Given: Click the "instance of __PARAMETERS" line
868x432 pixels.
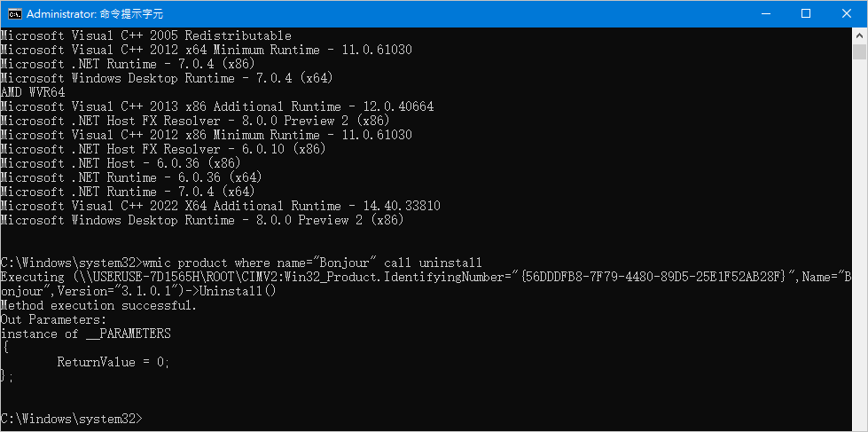Looking at the screenshot, I should click(x=85, y=334).
